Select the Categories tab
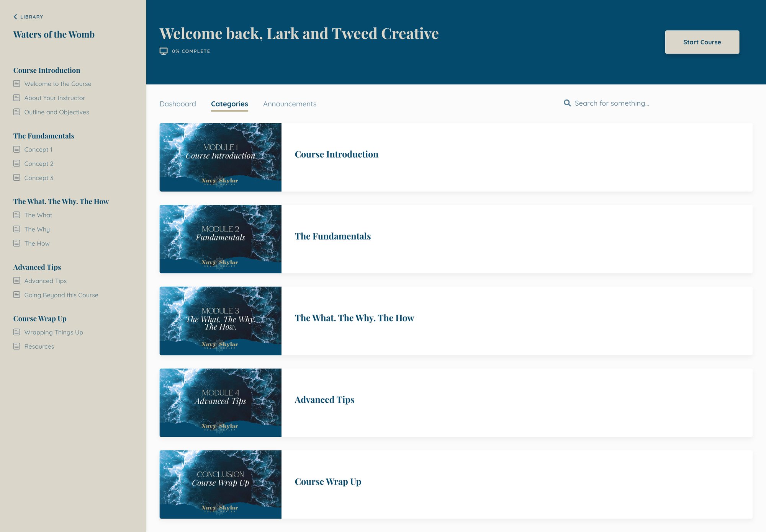Screen dimensions: 766x532 [229, 104]
